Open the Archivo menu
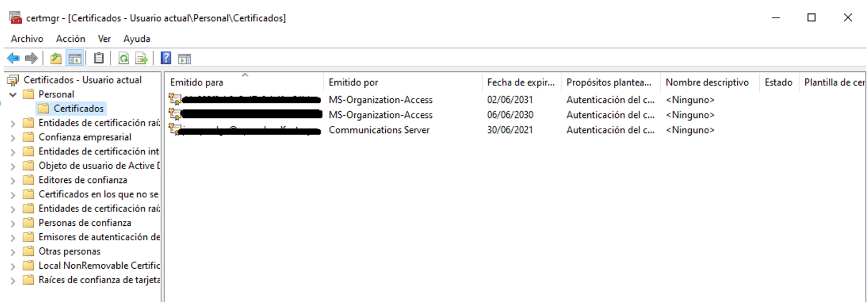The image size is (868, 303). pyautogui.click(x=27, y=39)
